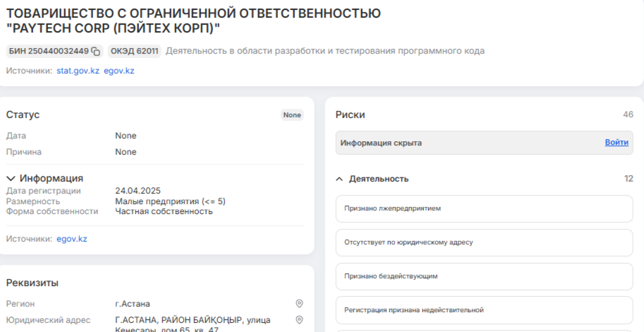Click the map pin beside Юридический адрес
644x332 pixels.
(x=299, y=320)
